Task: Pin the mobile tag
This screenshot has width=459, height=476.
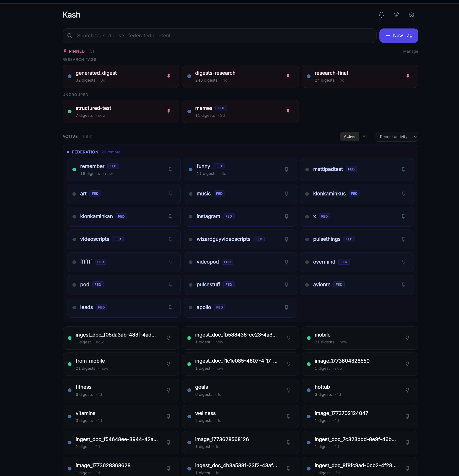Action: tap(408, 338)
